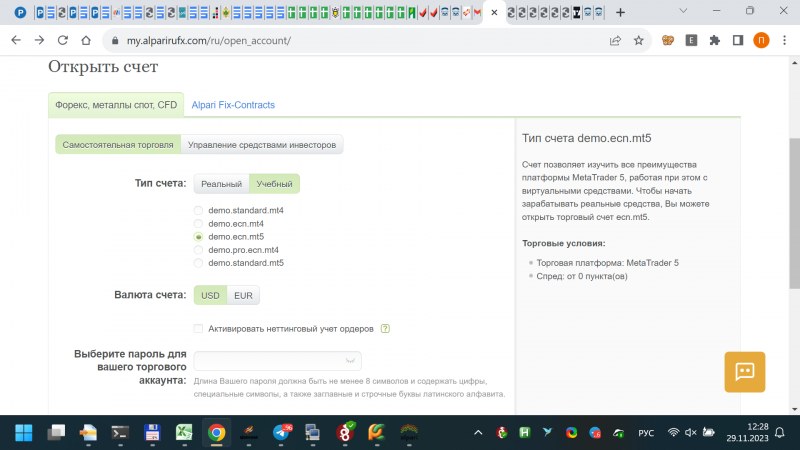Close the current active tab
This screenshot has width=800, height=450.
click(494, 12)
